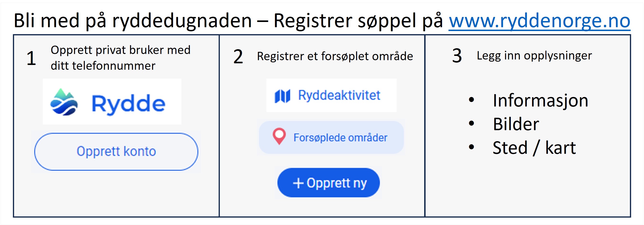The height and width of the screenshot is (225, 644).
Task: Open the Ryddeaktivitet menu item
Action: point(331,95)
